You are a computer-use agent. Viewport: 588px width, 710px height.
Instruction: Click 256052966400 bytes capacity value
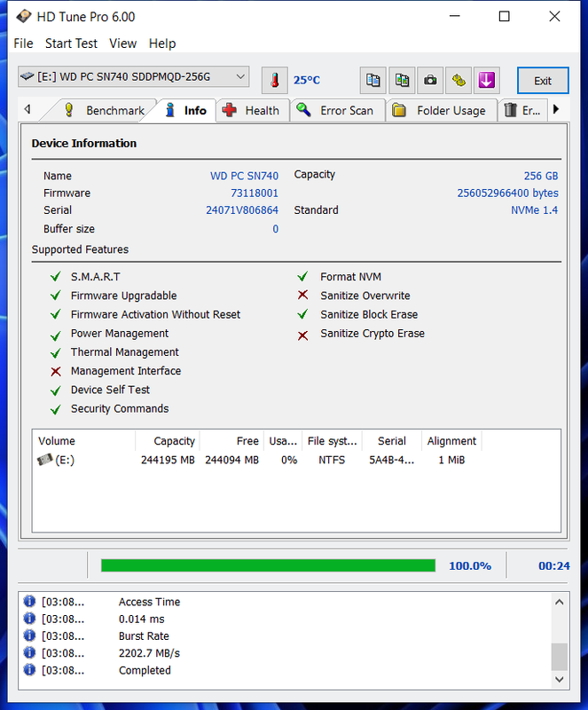click(x=507, y=193)
